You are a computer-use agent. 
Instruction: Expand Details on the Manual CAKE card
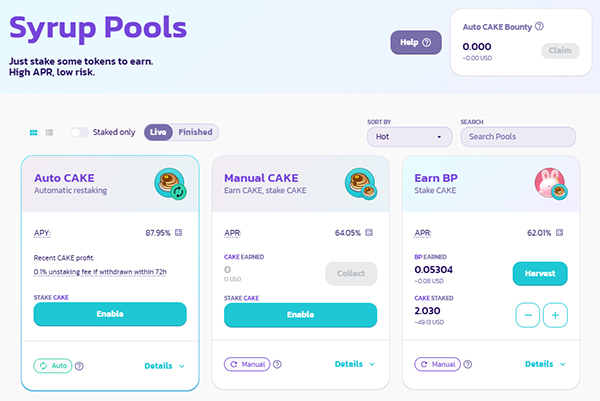tap(355, 364)
